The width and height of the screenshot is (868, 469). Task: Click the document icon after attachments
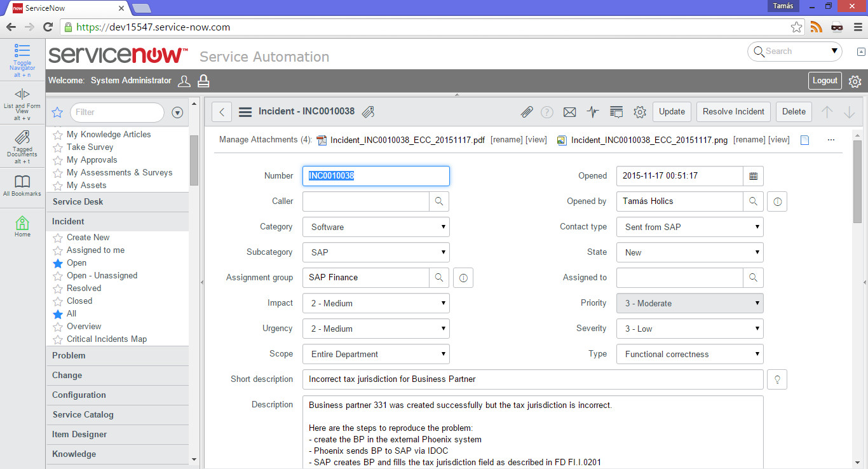(x=804, y=140)
